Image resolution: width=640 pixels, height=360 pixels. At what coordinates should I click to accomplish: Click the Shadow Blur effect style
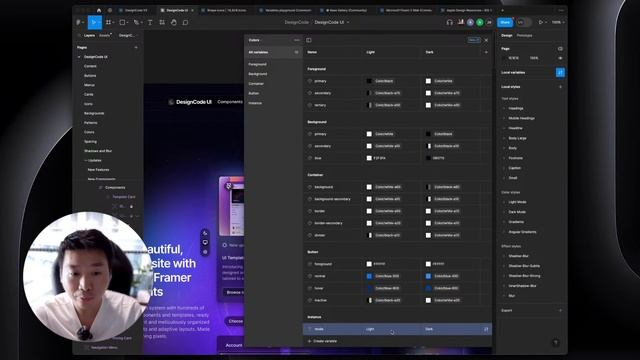tap(518, 256)
